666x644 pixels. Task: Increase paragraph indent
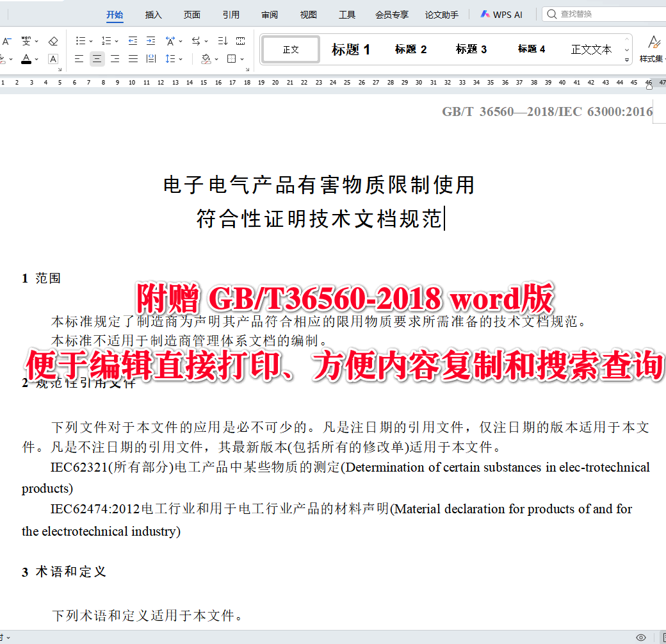click(x=150, y=41)
